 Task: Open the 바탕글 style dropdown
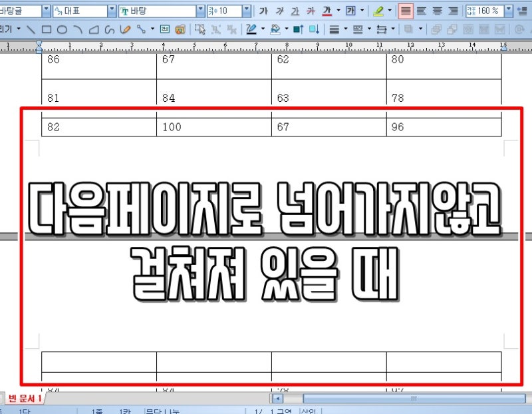click(46, 11)
